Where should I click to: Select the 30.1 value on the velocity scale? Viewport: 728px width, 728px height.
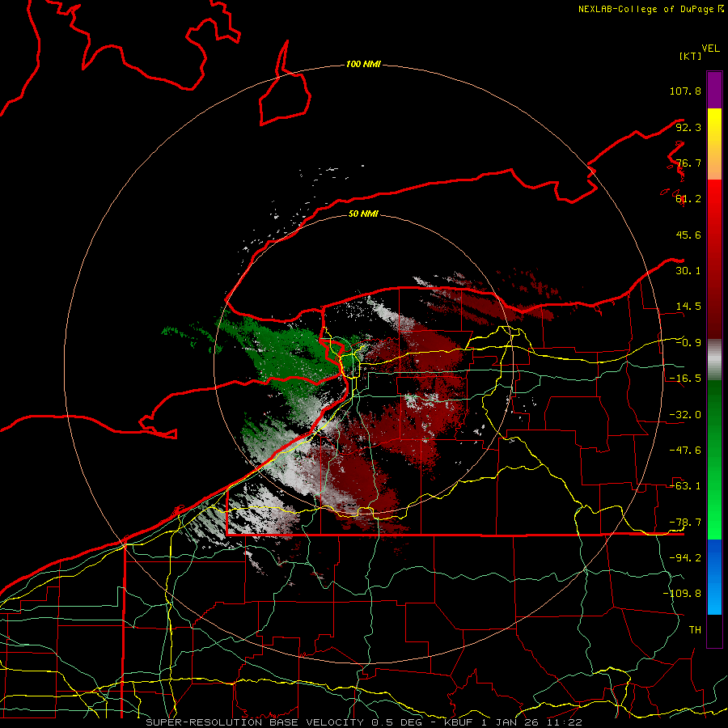688,271
